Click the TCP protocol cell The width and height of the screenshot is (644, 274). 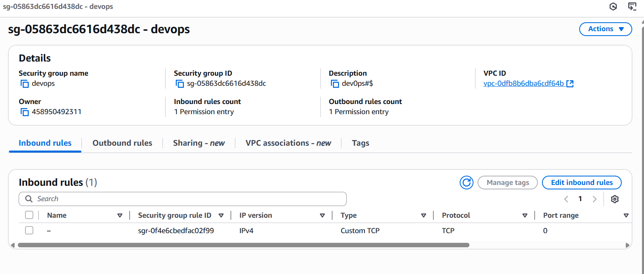coord(448,231)
